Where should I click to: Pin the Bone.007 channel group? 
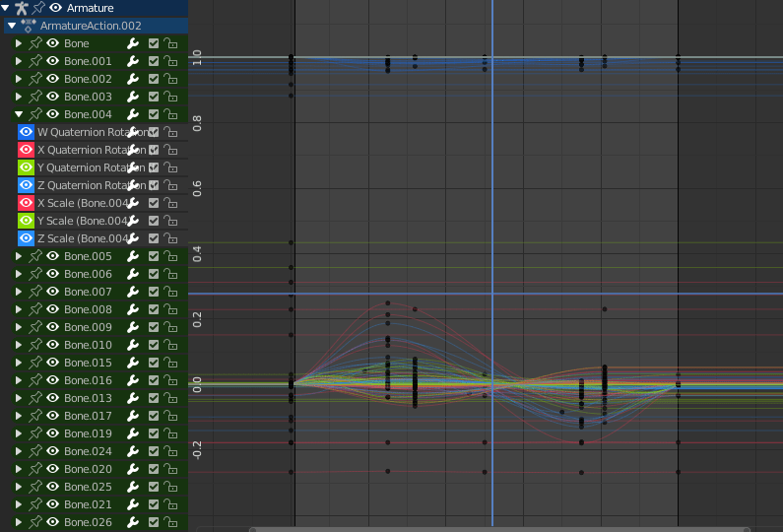(x=35, y=292)
